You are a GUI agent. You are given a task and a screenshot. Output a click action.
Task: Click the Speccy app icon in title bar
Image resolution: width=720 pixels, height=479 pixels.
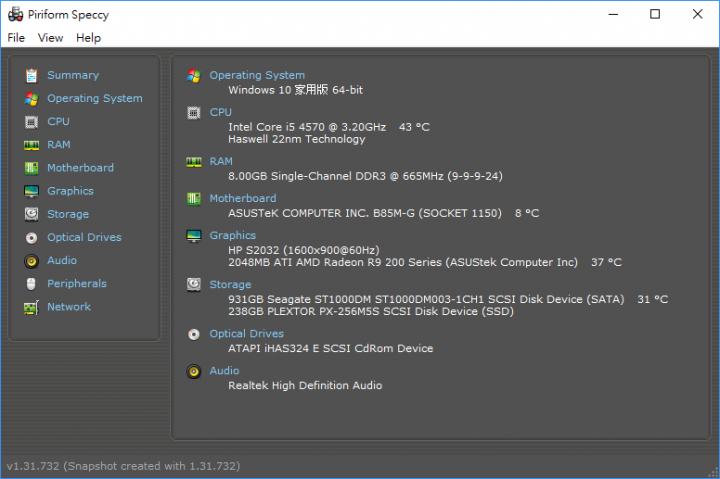tap(15, 14)
